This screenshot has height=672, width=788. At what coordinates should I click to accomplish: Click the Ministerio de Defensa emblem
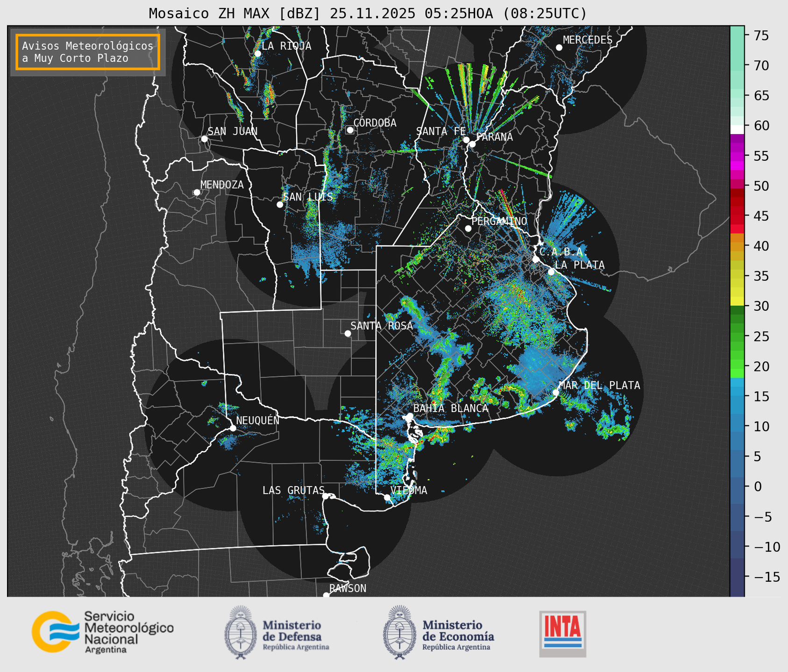coord(241,633)
